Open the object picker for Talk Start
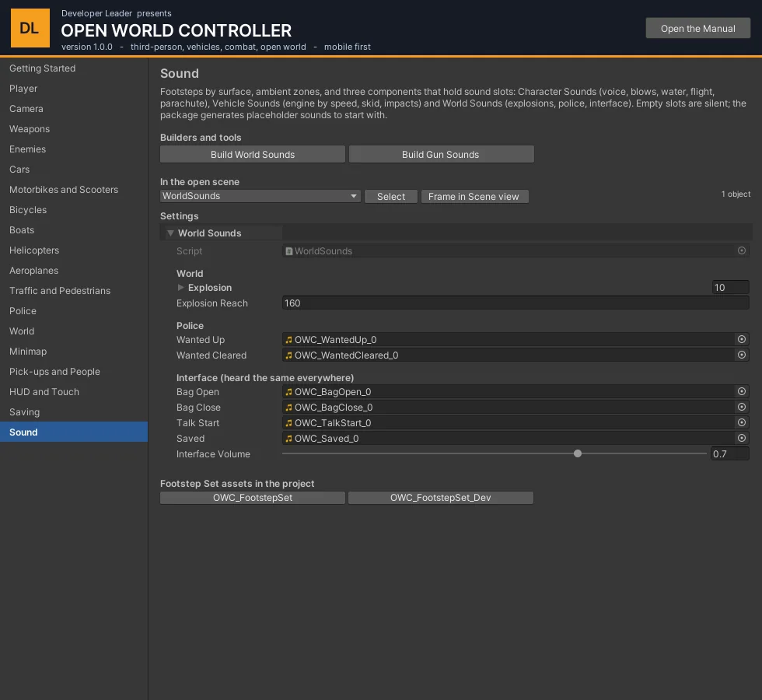Image resolution: width=762 pixels, height=700 pixels. pyautogui.click(x=742, y=422)
